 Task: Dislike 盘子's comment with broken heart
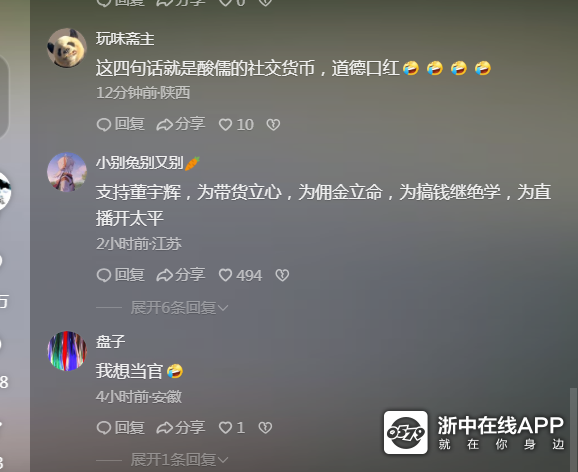265,428
